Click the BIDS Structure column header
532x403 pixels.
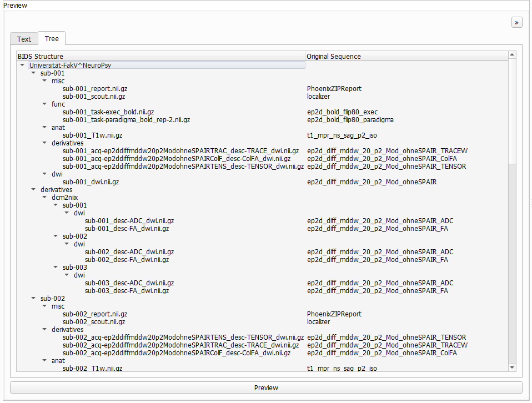click(x=161, y=56)
